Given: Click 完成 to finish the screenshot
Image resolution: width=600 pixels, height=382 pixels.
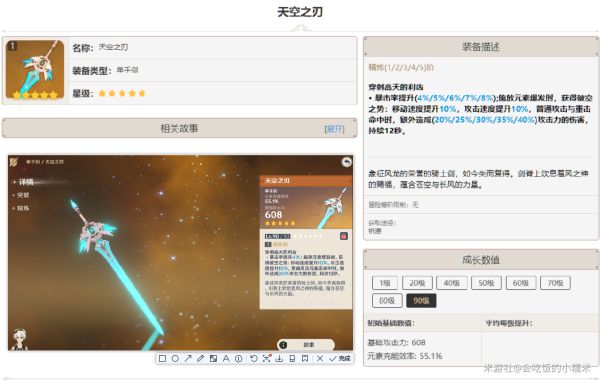Looking at the screenshot, I should click(340, 359).
